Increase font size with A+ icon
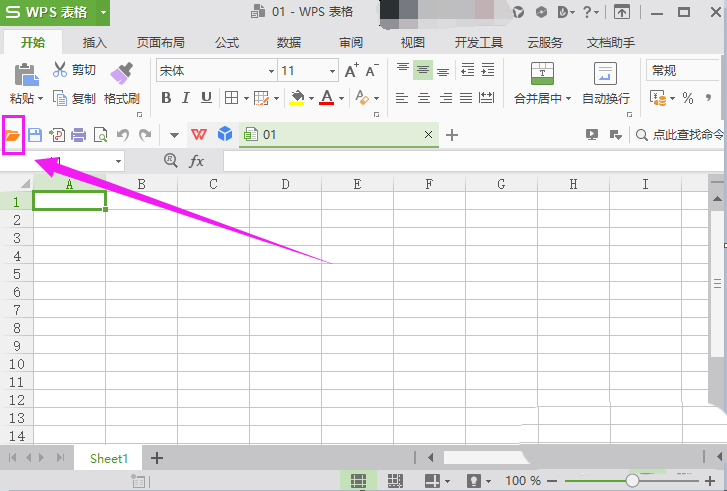 point(351,70)
